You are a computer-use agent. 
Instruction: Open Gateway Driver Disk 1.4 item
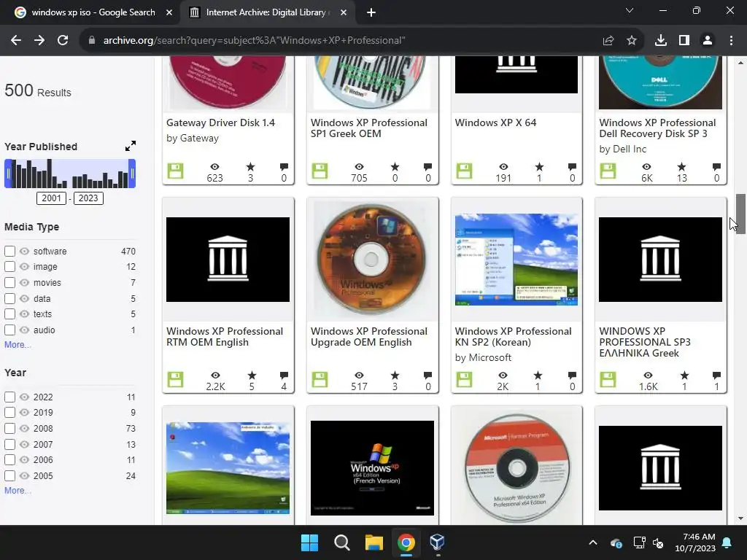click(220, 122)
